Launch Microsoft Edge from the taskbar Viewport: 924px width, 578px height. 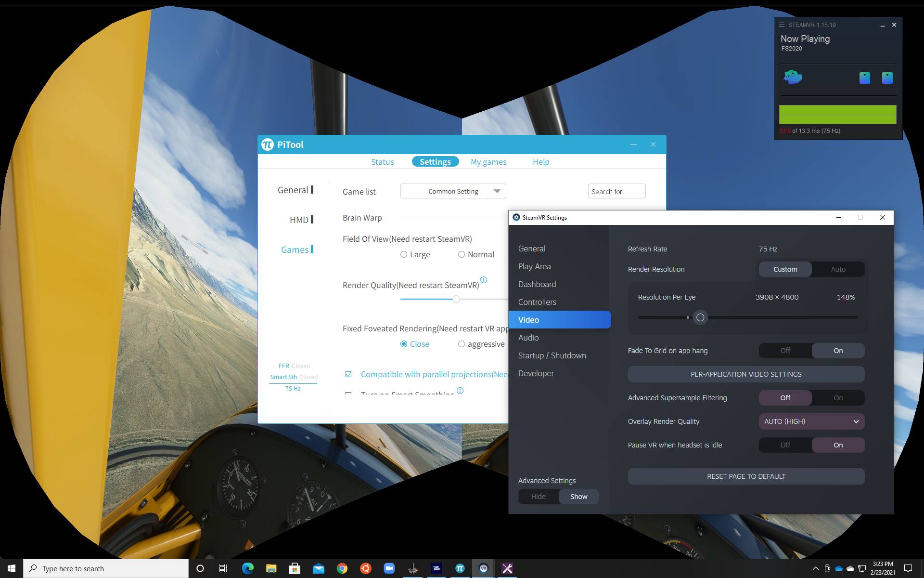[x=247, y=568]
